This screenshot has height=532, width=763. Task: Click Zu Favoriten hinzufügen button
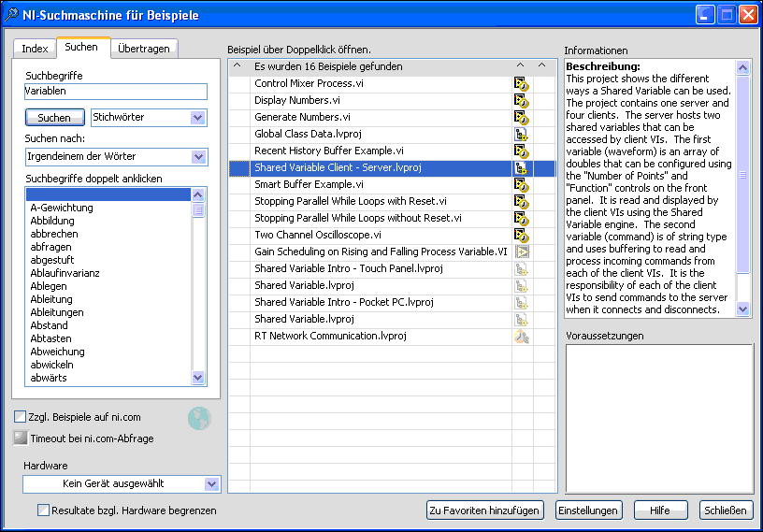click(x=484, y=510)
